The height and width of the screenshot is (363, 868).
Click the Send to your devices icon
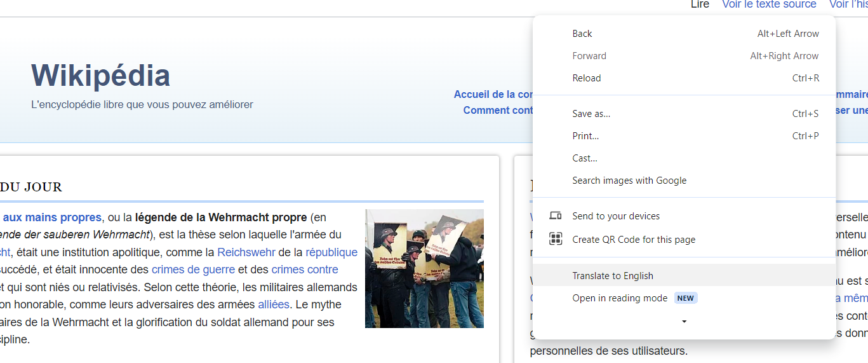pyautogui.click(x=556, y=216)
